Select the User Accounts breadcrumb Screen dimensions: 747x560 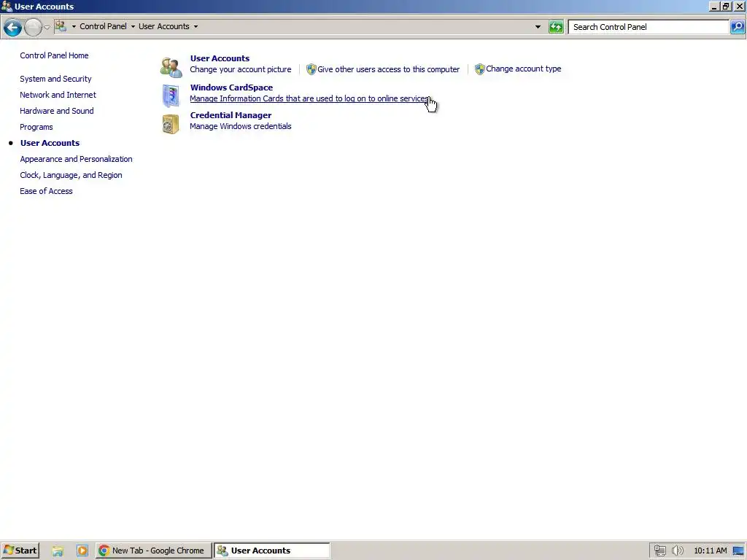164,26
